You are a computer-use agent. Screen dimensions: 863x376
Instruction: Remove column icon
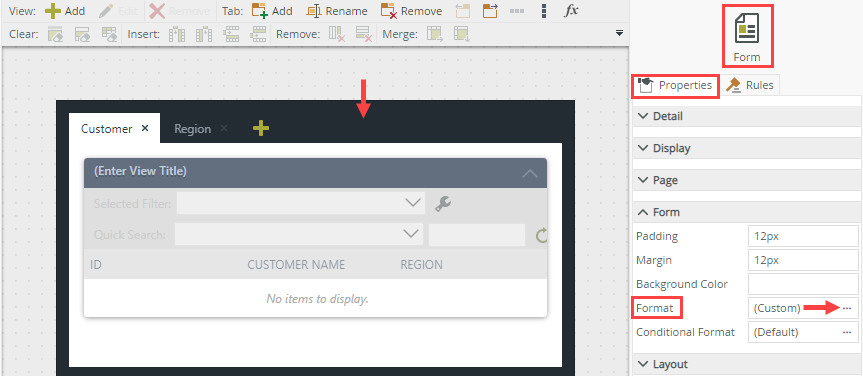click(337, 34)
